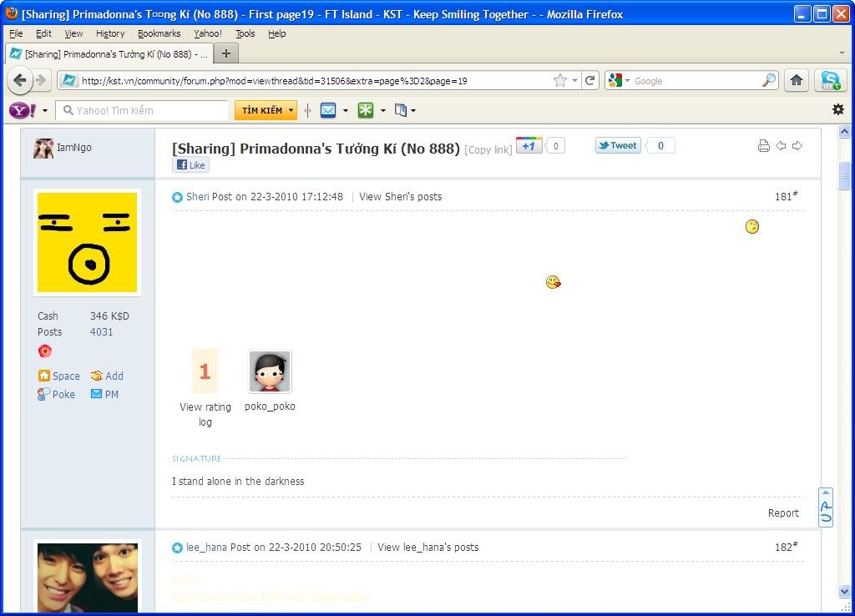The width and height of the screenshot is (855, 616).
Task: Open the View rating log link
Action: tap(205, 414)
